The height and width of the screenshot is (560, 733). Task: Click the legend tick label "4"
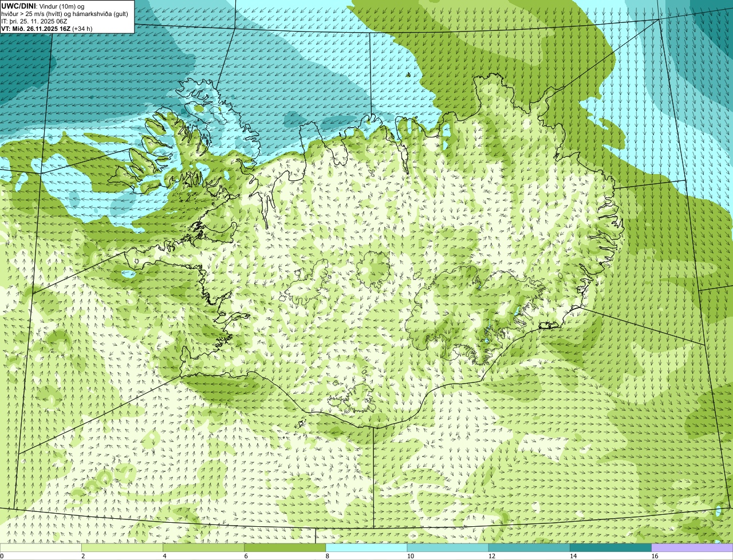point(164,556)
